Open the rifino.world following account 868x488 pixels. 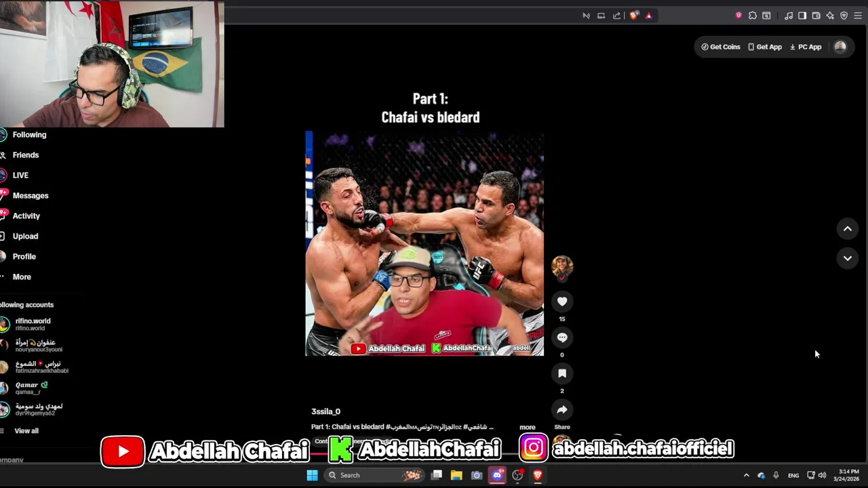click(x=27, y=325)
